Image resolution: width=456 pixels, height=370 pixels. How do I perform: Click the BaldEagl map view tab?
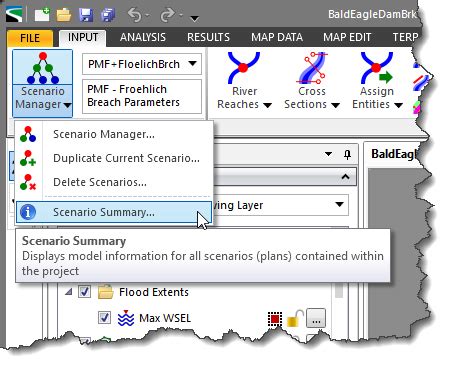tap(393, 154)
